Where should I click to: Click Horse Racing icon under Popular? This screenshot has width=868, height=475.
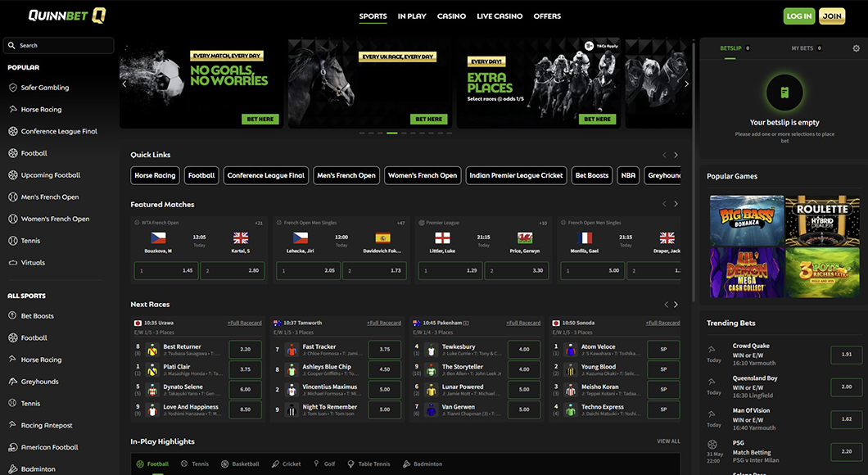(13, 109)
